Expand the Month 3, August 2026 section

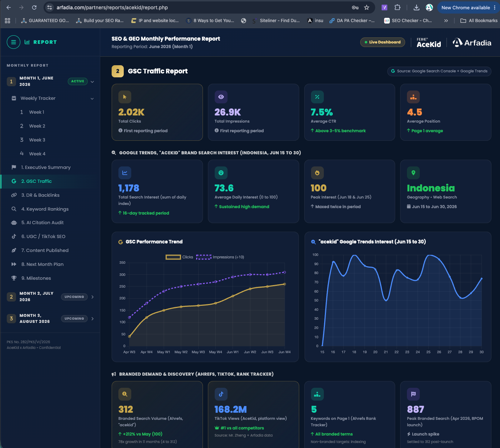click(x=93, y=319)
